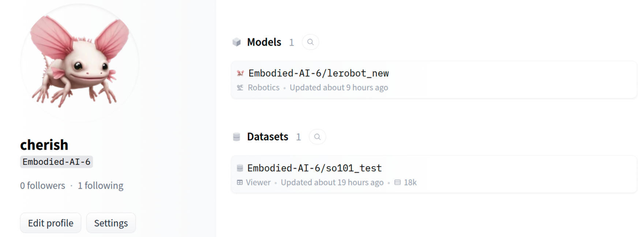Click the Viewer table icon in the dataset card
Screen dimensions: 644x237
[x=240, y=182]
